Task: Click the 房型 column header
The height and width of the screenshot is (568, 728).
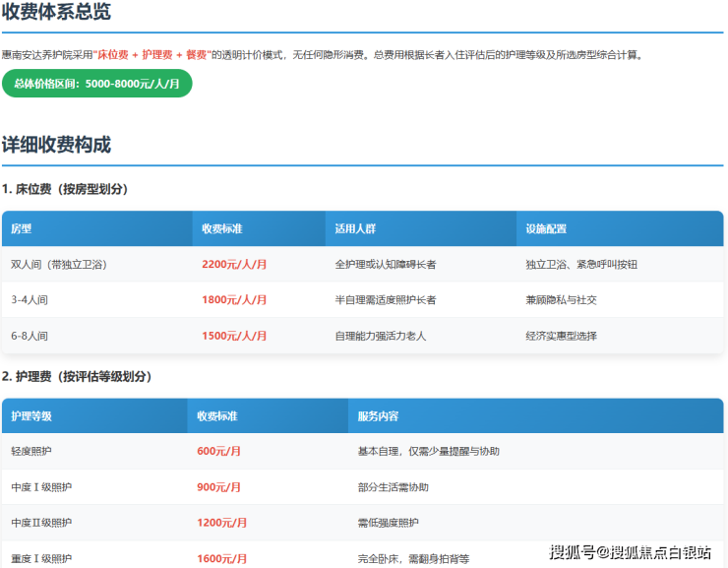Action: pos(22,228)
